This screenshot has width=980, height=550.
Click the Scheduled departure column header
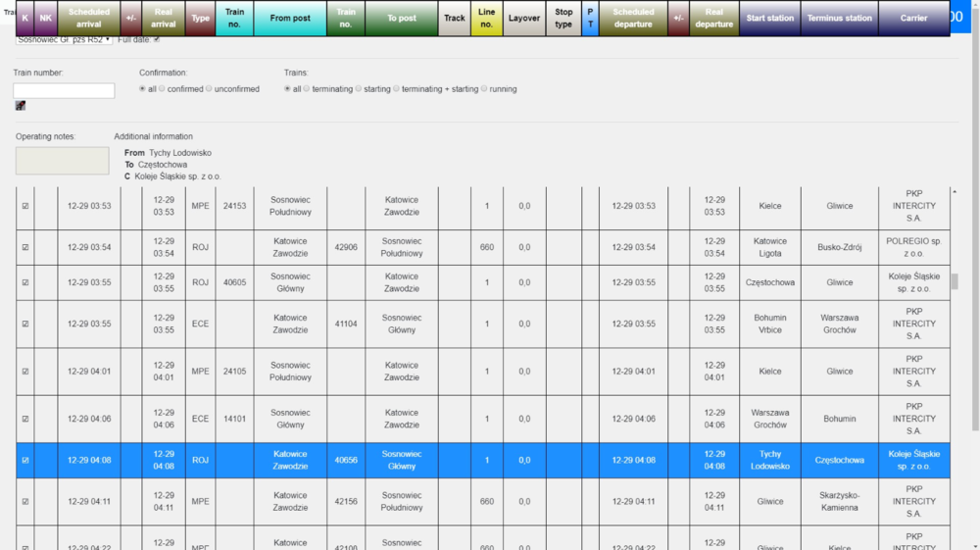[633, 18]
